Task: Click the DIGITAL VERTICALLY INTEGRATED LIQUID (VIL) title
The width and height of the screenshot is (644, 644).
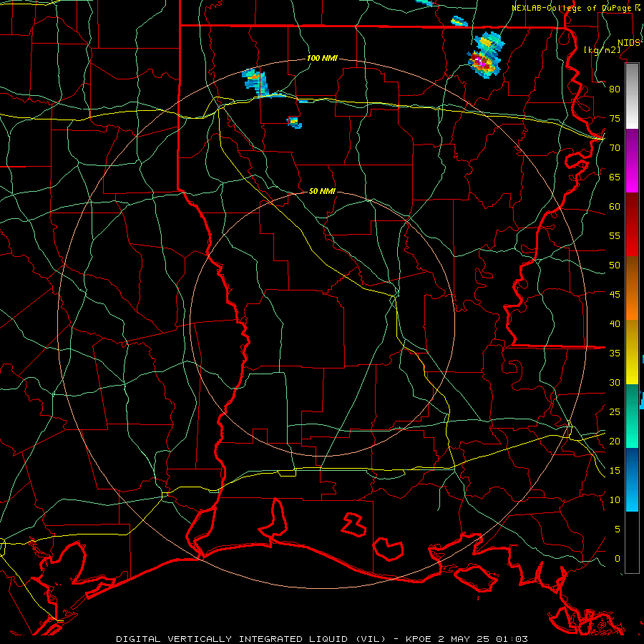Action: pyautogui.click(x=250, y=639)
